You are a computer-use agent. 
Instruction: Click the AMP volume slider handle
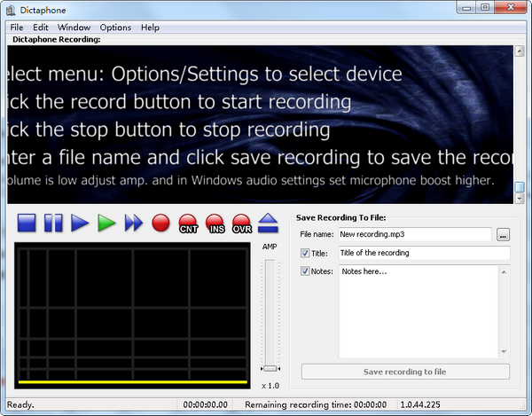tap(270, 368)
